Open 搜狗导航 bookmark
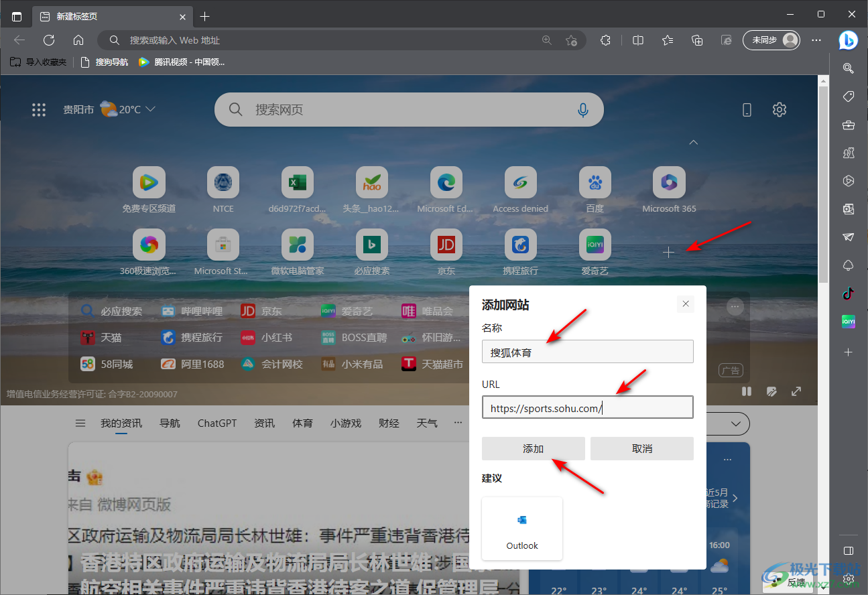868x595 pixels. point(105,62)
